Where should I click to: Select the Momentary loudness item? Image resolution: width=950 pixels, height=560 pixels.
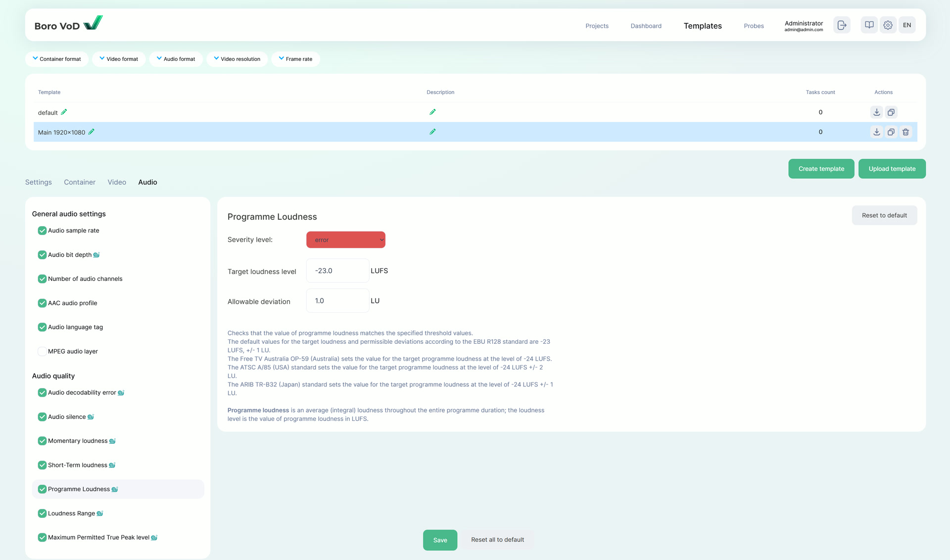[x=78, y=441]
